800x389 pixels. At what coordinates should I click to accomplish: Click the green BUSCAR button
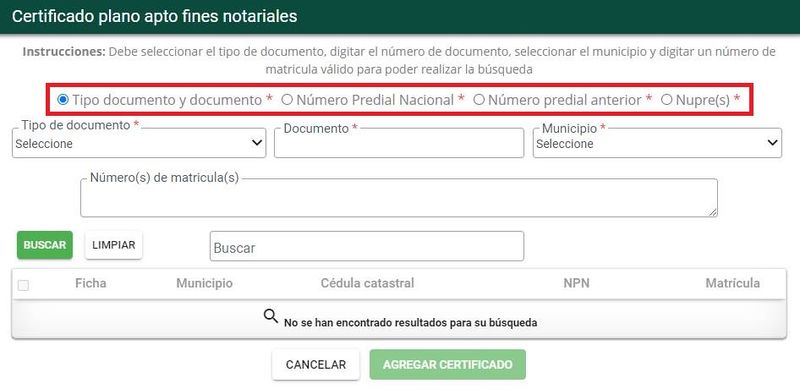pyautogui.click(x=45, y=245)
